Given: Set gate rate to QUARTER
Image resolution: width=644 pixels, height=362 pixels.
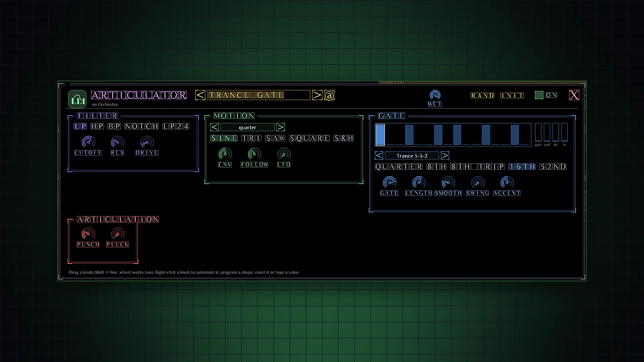Looking at the screenshot, I should coord(399,167).
